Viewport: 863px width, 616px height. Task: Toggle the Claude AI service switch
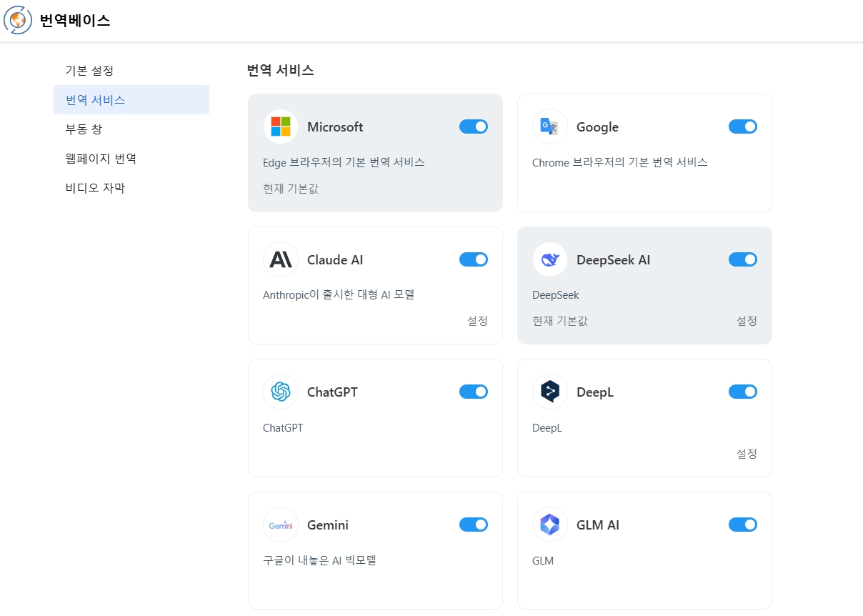tap(474, 259)
